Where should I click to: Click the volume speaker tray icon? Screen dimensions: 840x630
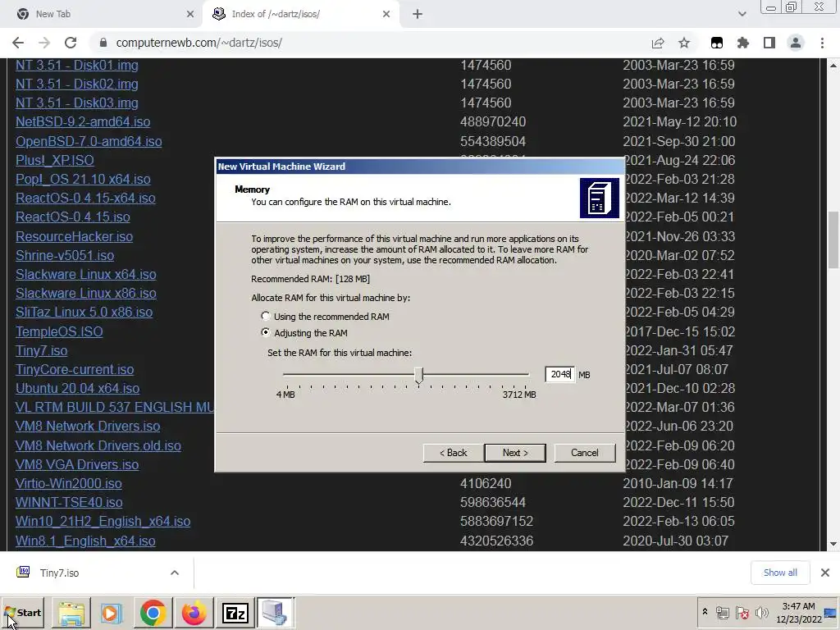pyautogui.click(x=761, y=613)
